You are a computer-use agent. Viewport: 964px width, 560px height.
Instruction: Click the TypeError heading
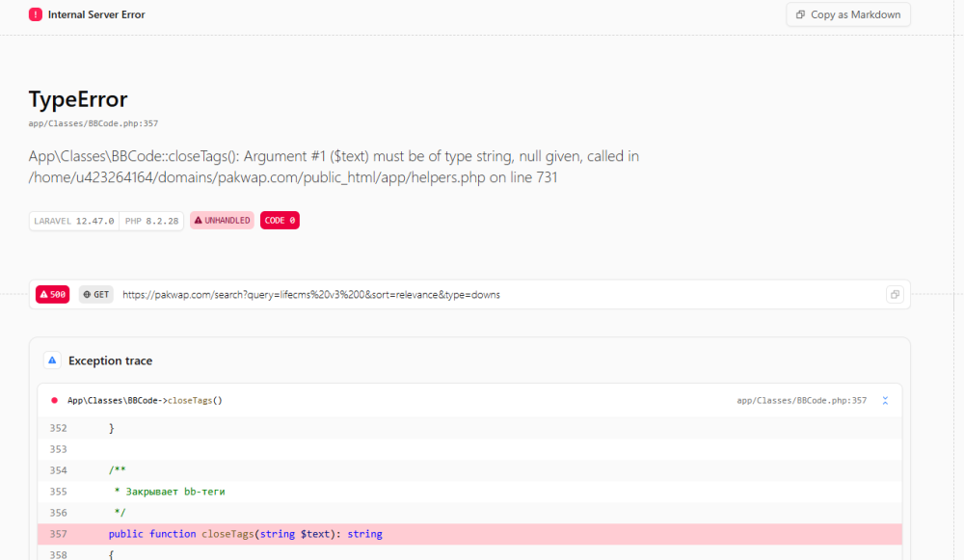78,99
